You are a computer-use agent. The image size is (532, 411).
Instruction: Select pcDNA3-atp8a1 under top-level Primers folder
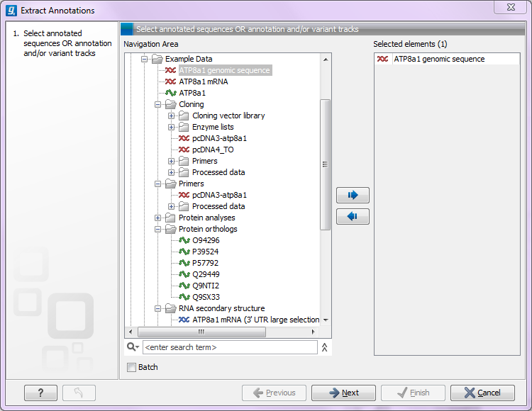click(219, 195)
